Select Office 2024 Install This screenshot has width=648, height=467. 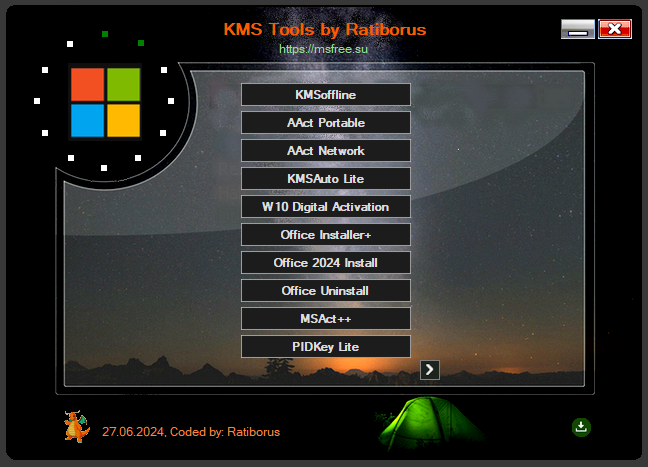pyautogui.click(x=325, y=262)
